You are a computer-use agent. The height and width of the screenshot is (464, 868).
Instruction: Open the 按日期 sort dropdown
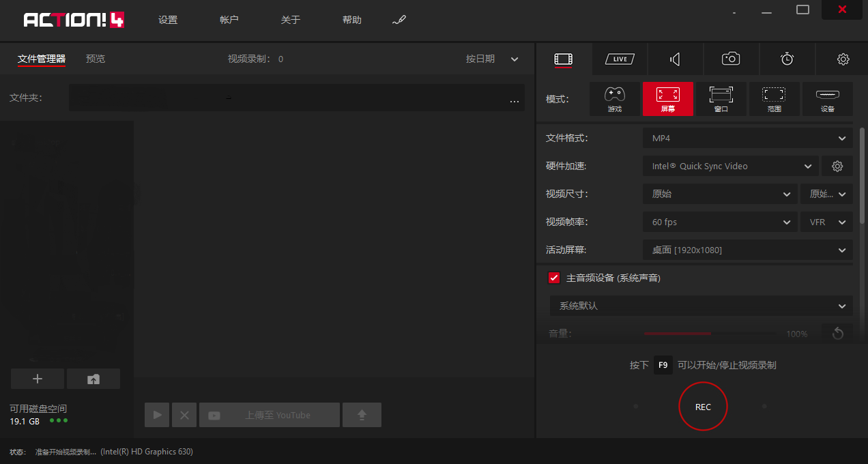(493, 59)
